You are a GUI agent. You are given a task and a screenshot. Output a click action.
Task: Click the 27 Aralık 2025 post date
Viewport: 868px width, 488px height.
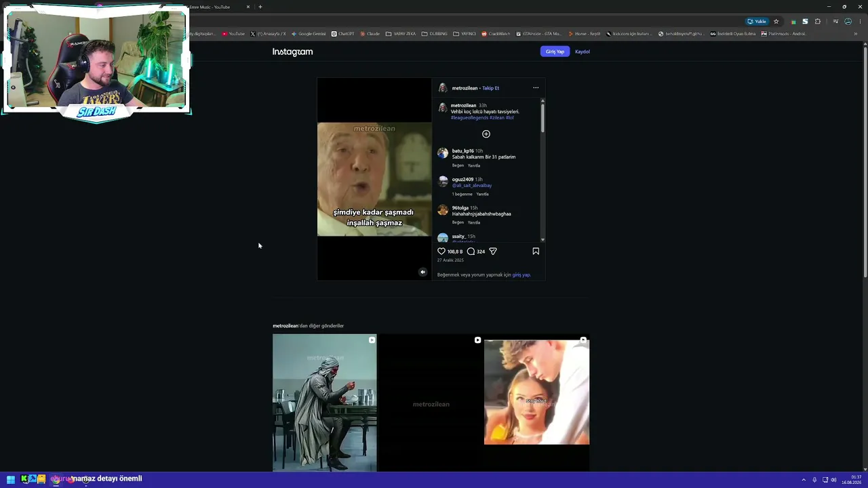(450, 260)
